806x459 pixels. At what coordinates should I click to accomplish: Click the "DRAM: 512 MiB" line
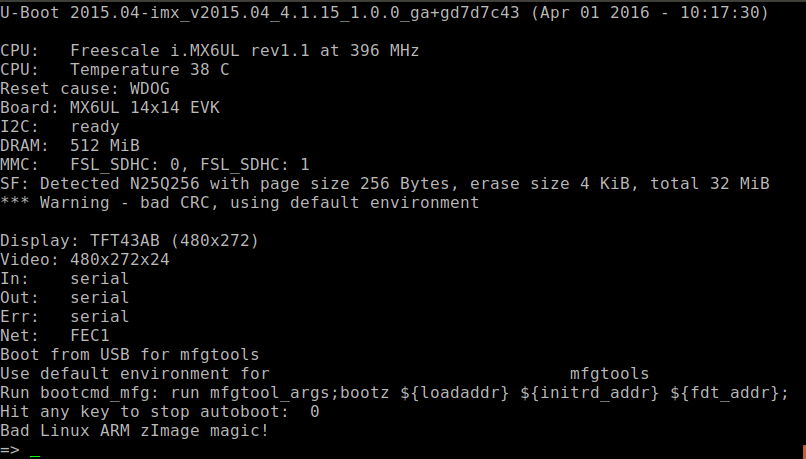coord(70,145)
